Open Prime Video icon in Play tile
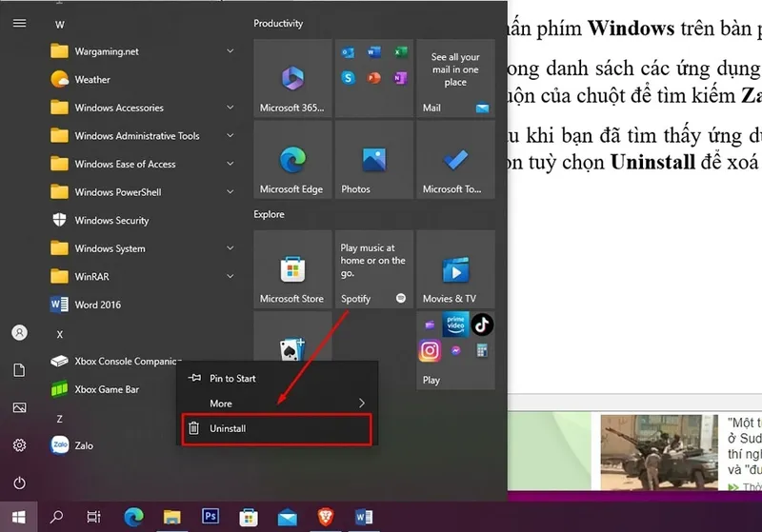The image size is (762, 532). [x=455, y=325]
